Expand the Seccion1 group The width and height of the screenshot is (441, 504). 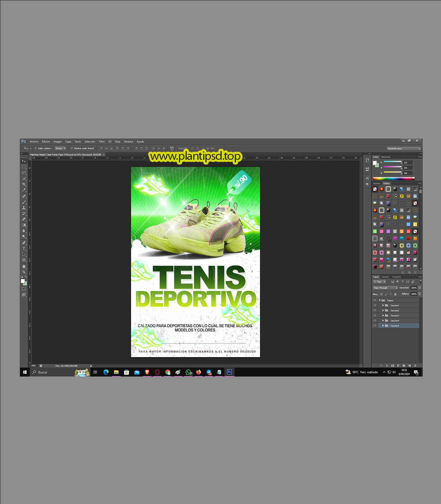[383, 305]
